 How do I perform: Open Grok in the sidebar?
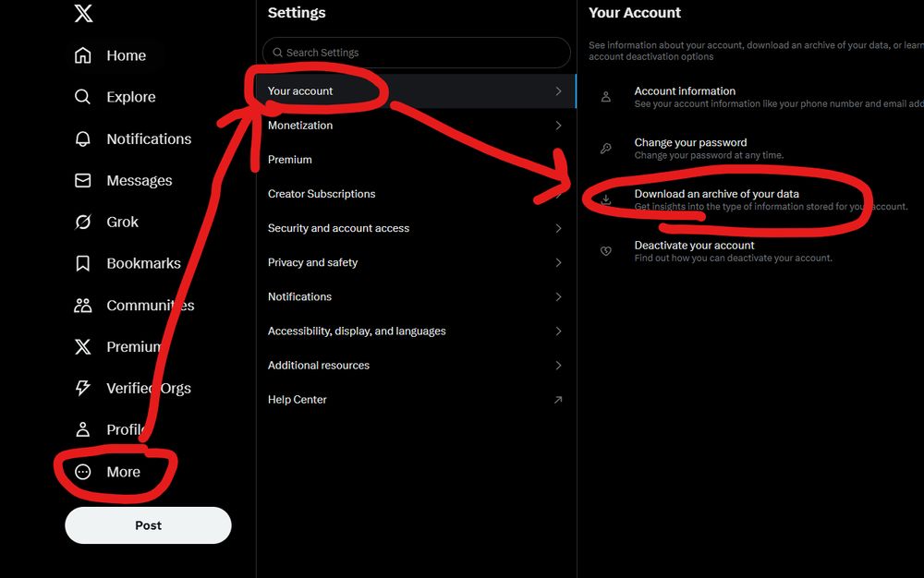[x=123, y=222]
